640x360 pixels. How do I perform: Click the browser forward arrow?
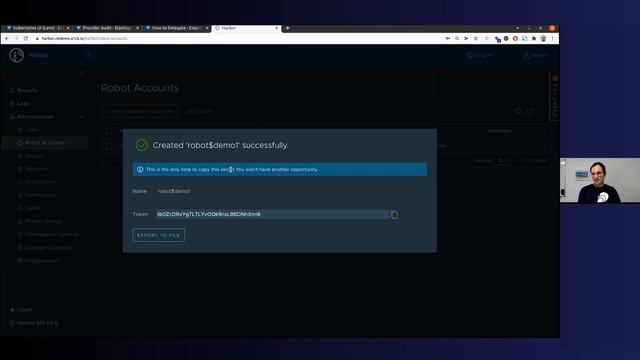[16, 38]
